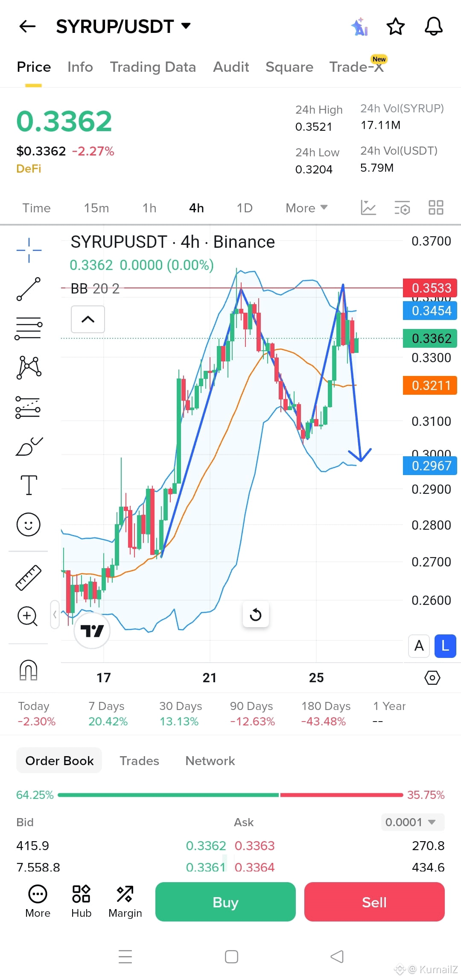This screenshot has height=980, width=461.
Task: Tap the Android recent apps button
Action: click(x=125, y=957)
